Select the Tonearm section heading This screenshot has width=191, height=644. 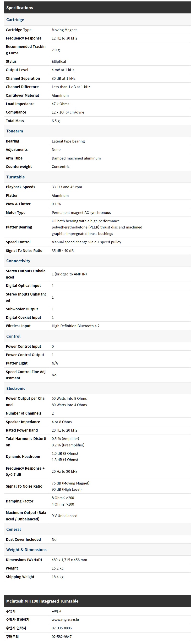pos(15,131)
